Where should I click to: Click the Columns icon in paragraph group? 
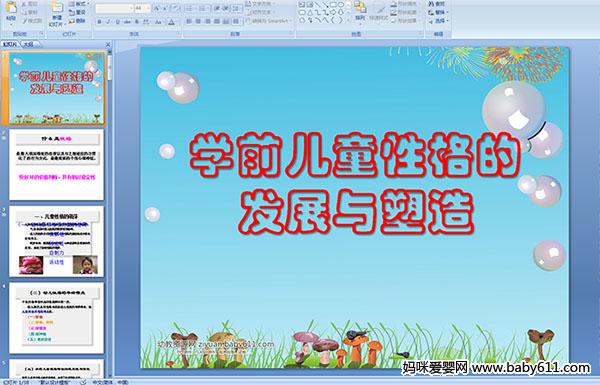(236, 21)
